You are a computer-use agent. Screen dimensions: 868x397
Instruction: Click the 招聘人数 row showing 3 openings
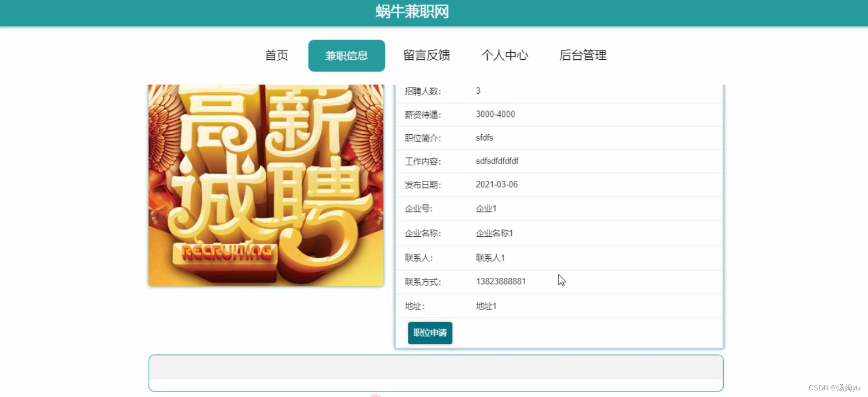click(478, 90)
